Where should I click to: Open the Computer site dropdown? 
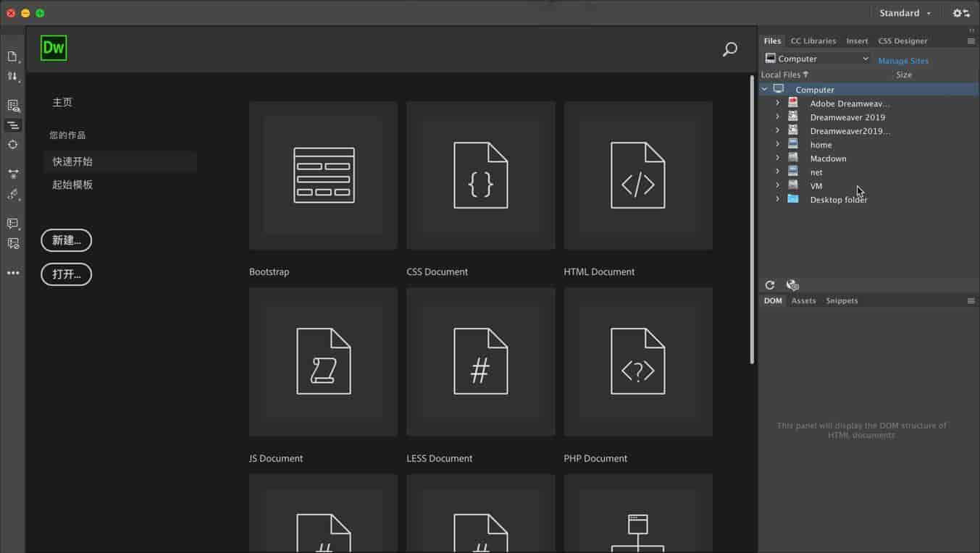pos(817,59)
